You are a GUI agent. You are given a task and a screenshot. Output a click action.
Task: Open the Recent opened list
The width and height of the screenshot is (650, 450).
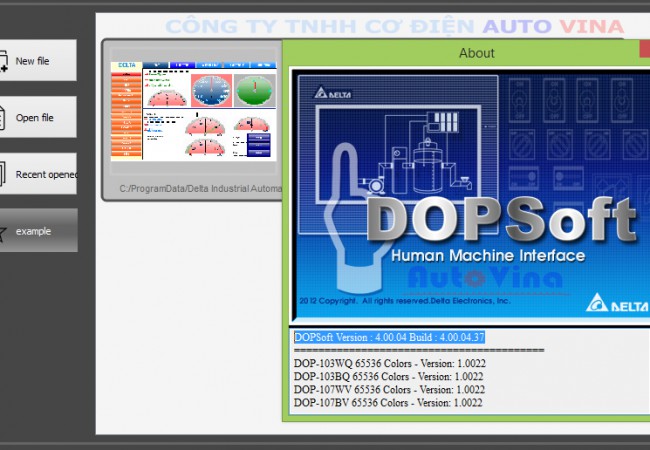pos(37,174)
